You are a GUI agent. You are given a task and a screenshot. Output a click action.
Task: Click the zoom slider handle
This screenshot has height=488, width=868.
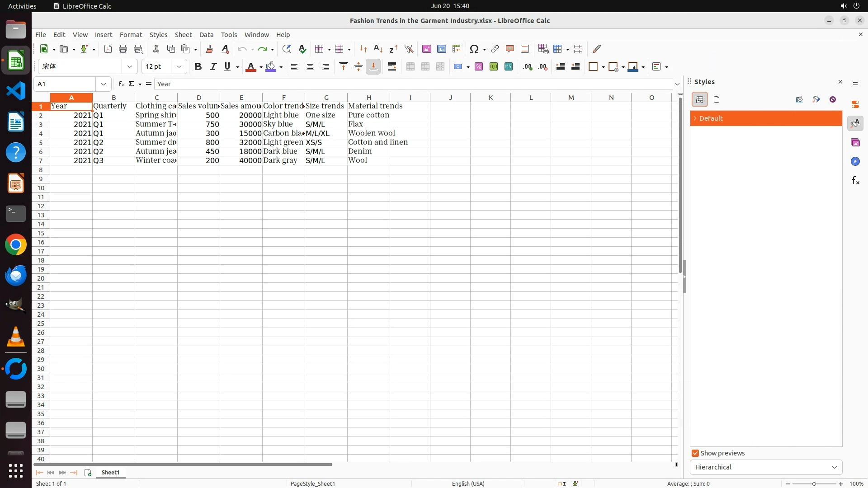[x=814, y=484]
